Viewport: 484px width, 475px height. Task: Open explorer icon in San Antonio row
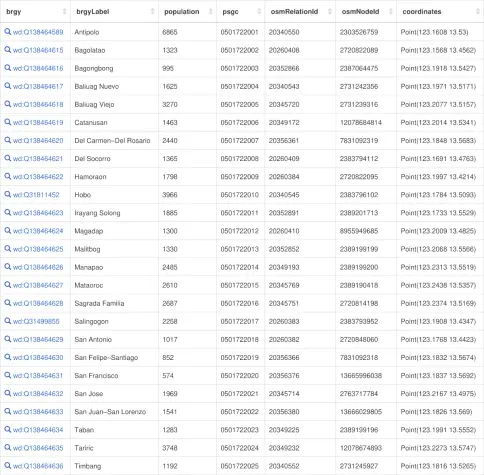[x=7, y=339]
